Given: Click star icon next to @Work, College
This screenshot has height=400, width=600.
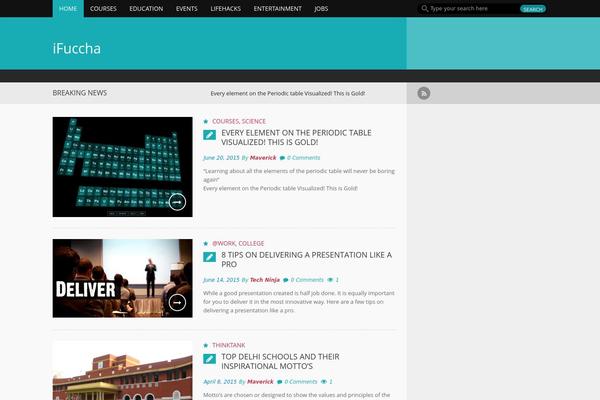Looking at the screenshot, I should 205,243.
